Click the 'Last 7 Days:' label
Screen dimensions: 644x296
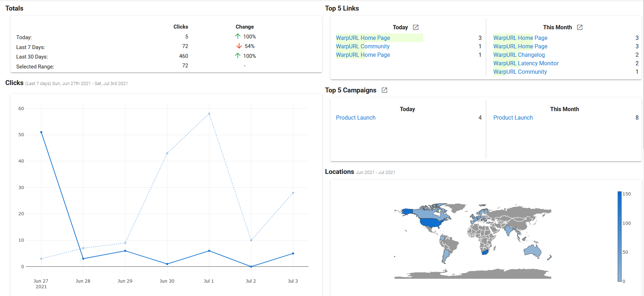pyautogui.click(x=30, y=47)
